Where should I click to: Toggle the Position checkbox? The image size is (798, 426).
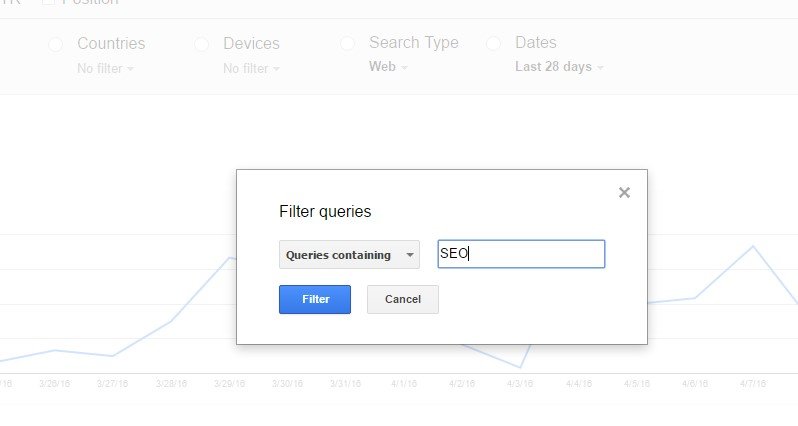coord(48,2)
